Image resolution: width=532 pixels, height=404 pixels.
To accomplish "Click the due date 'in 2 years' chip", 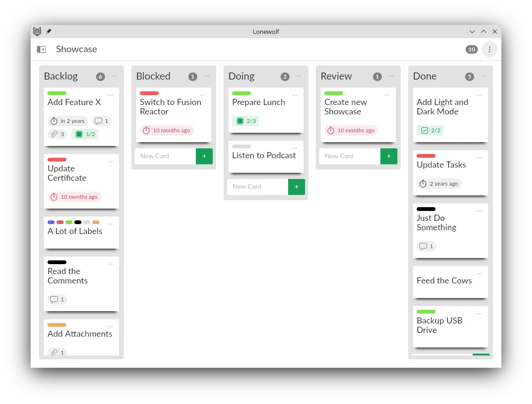I will point(68,121).
